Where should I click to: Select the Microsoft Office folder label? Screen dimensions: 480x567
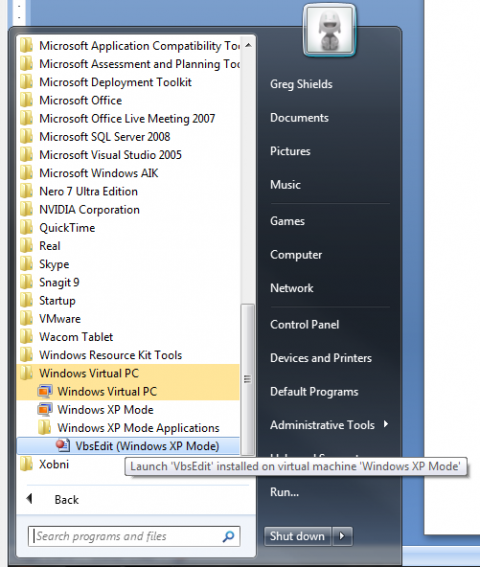[x=81, y=100]
